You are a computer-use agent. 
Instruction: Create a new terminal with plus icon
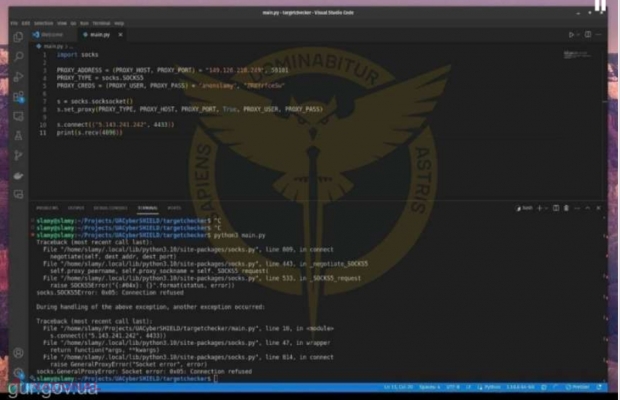point(539,208)
